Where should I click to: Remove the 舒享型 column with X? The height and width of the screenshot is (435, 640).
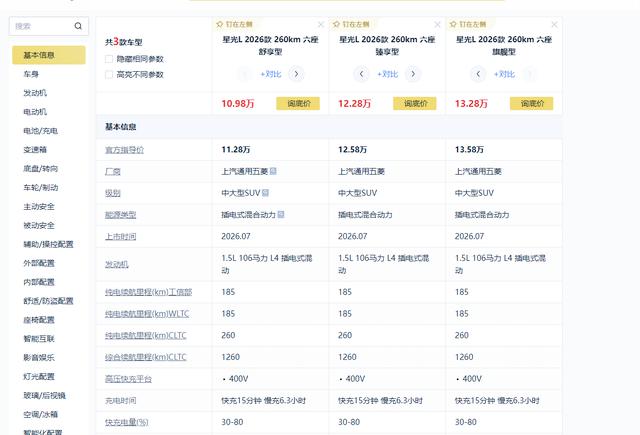tap(321, 24)
